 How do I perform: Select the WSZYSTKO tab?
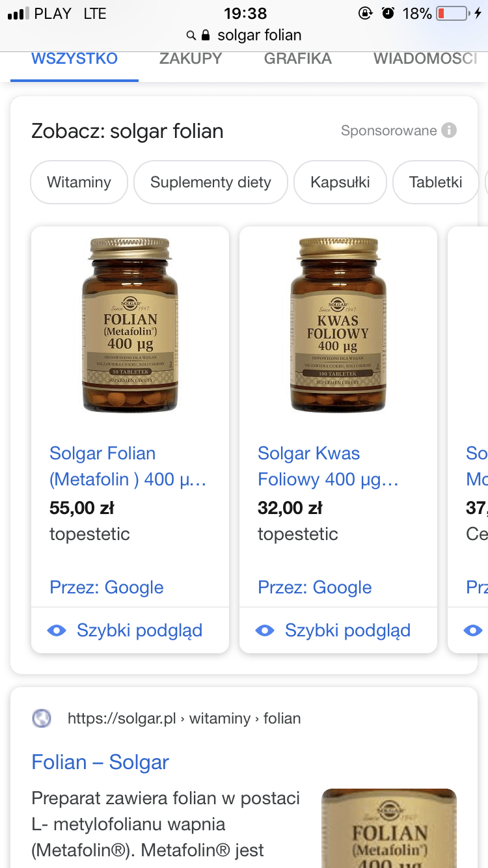tap(74, 59)
